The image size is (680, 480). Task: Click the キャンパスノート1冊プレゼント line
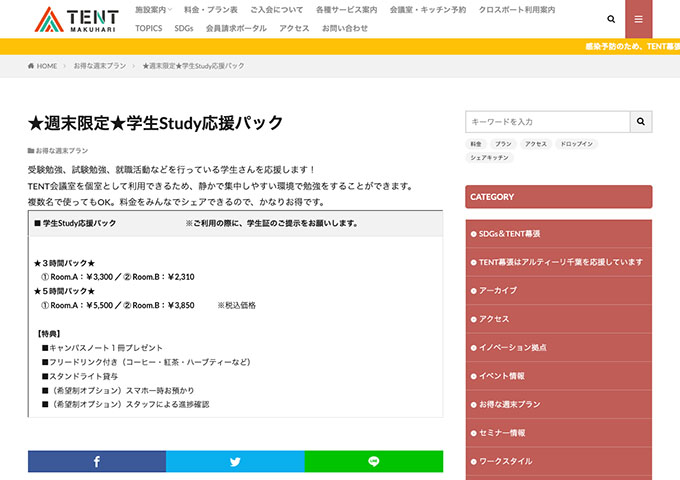click(x=102, y=348)
